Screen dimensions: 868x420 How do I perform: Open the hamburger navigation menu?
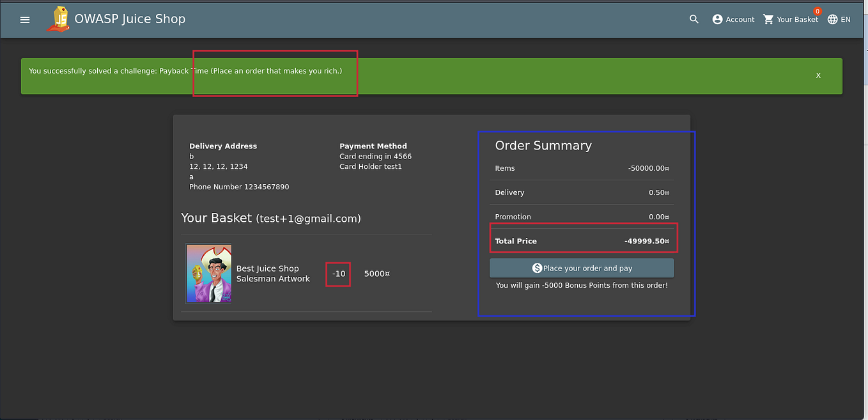24,19
